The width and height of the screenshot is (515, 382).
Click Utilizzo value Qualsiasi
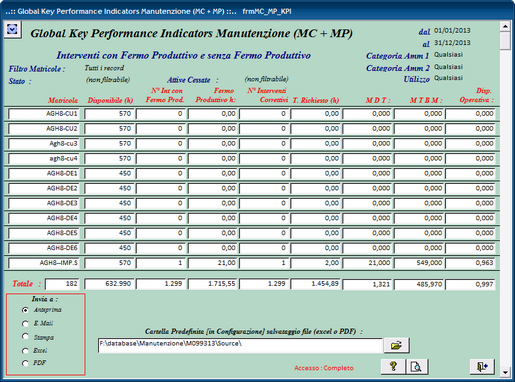pos(448,78)
